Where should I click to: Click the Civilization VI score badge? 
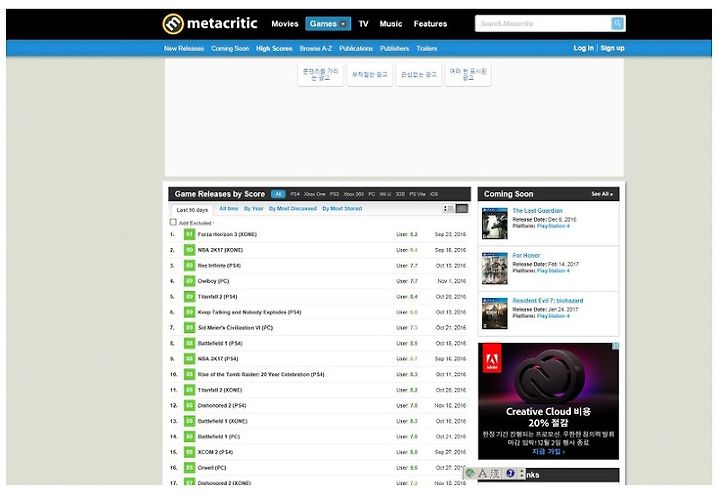pos(189,328)
